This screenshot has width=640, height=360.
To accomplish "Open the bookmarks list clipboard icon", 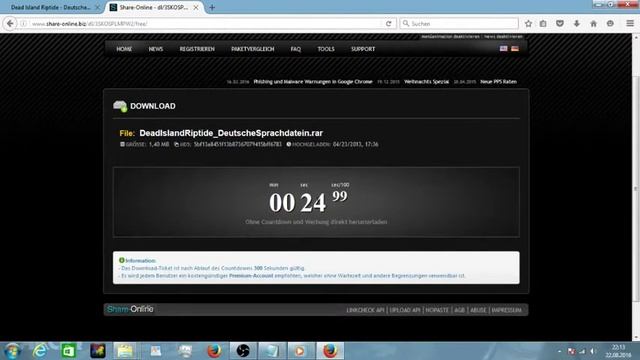I will coord(543,24).
